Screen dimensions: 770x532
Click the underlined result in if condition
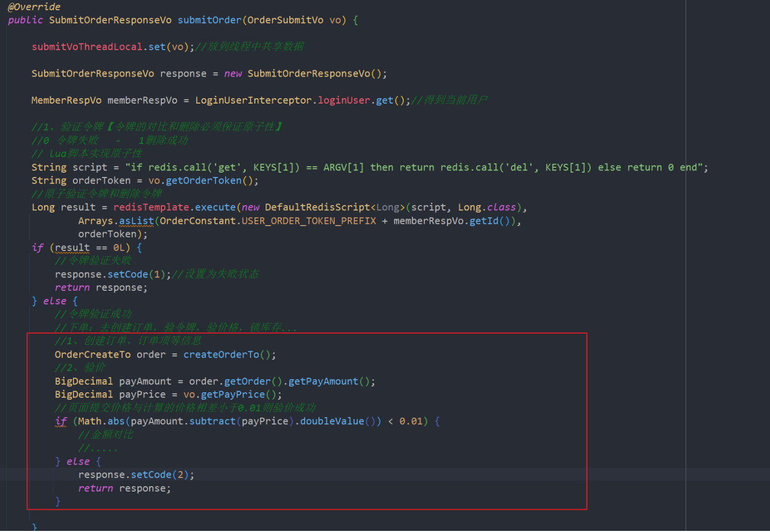point(72,248)
